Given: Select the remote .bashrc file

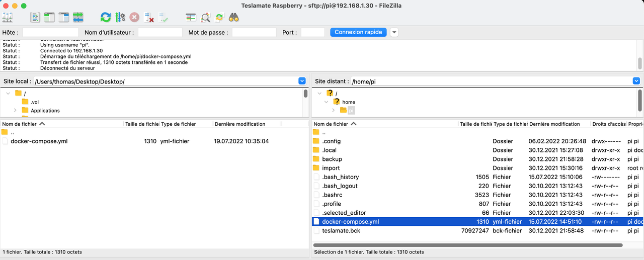Looking at the screenshot, I should [x=477, y=195].
